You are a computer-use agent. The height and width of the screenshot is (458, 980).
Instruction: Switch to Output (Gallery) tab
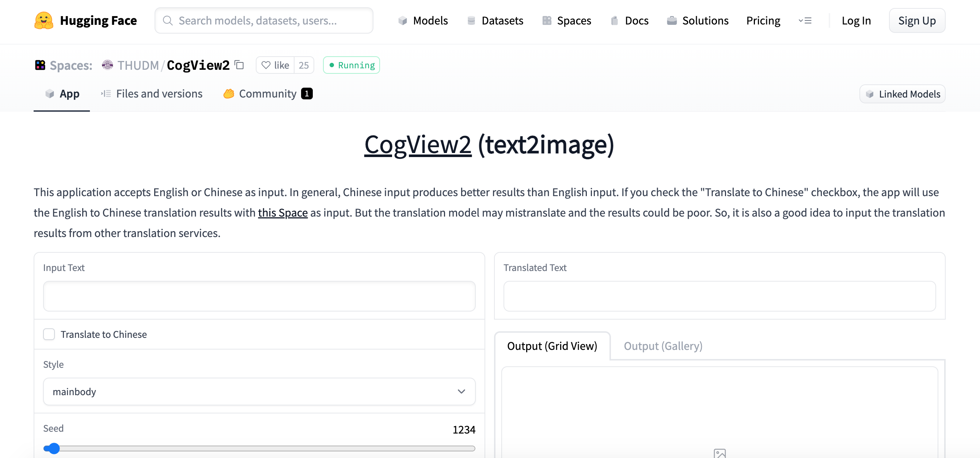point(663,346)
